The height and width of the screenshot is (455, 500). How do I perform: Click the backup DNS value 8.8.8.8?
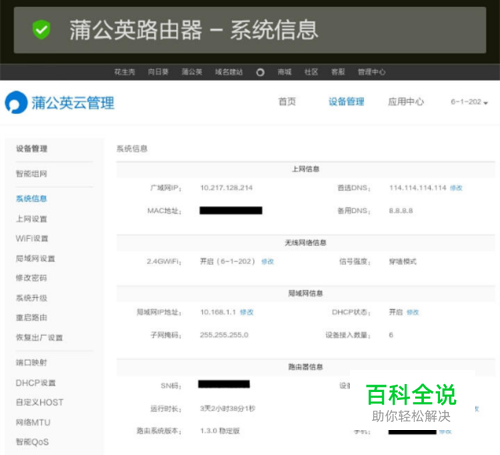pos(401,211)
